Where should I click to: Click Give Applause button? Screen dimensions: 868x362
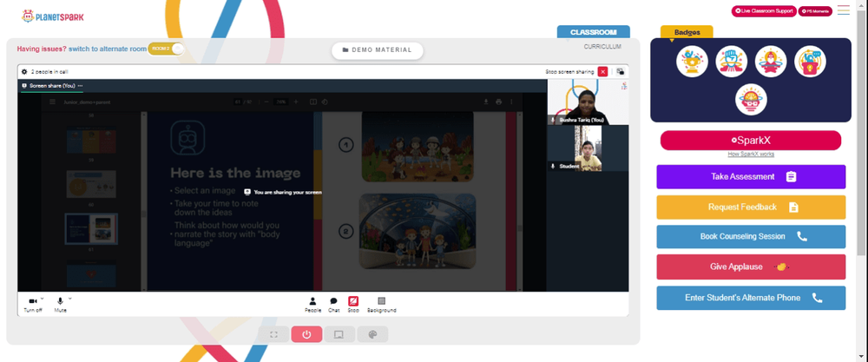pos(751,267)
